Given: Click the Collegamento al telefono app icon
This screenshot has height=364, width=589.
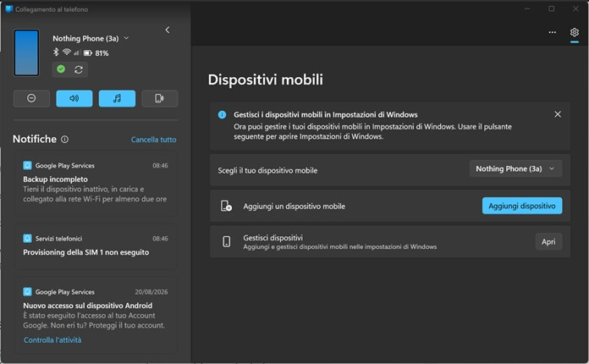Looking at the screenshot, I should (8, 9).
